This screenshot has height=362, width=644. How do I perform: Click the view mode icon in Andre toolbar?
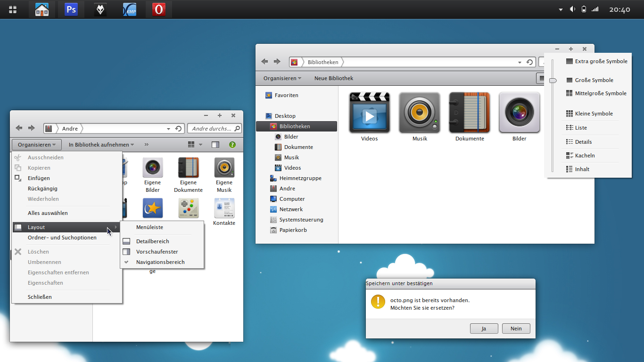191,145
